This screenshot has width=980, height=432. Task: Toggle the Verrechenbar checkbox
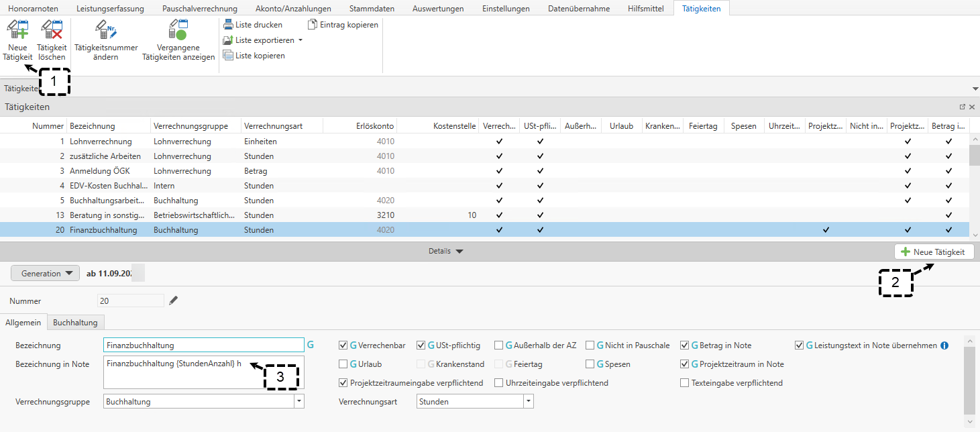click(343, 345)
